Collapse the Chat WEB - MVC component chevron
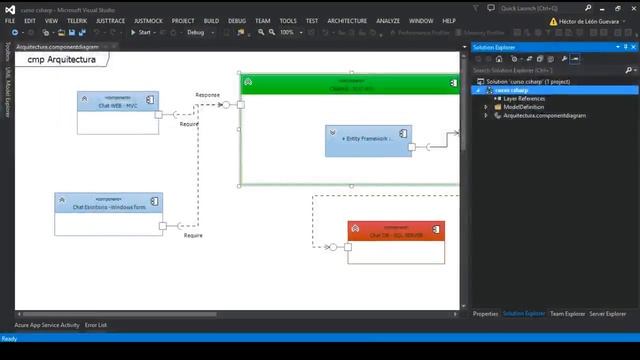The image size is (640, 360). 84,98
